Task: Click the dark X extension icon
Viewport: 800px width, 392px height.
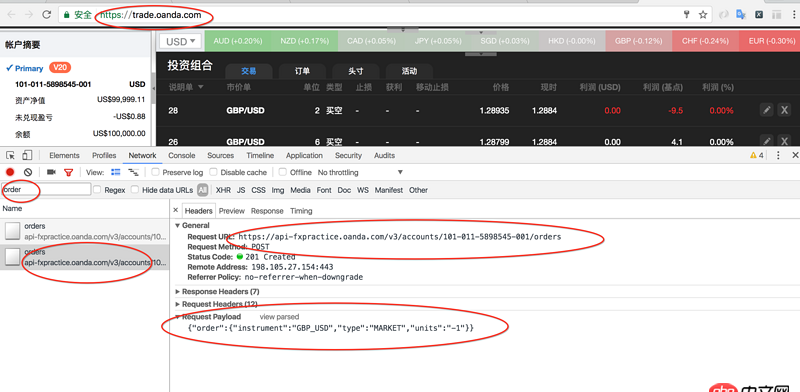Action: [x=759, y=15]
